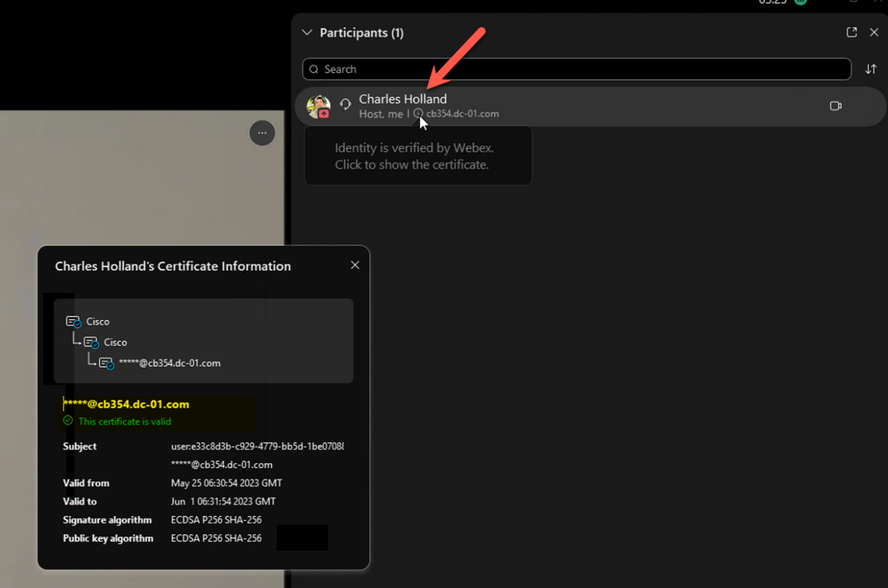Close the Certificate Information dialog

tap(355, 265)
